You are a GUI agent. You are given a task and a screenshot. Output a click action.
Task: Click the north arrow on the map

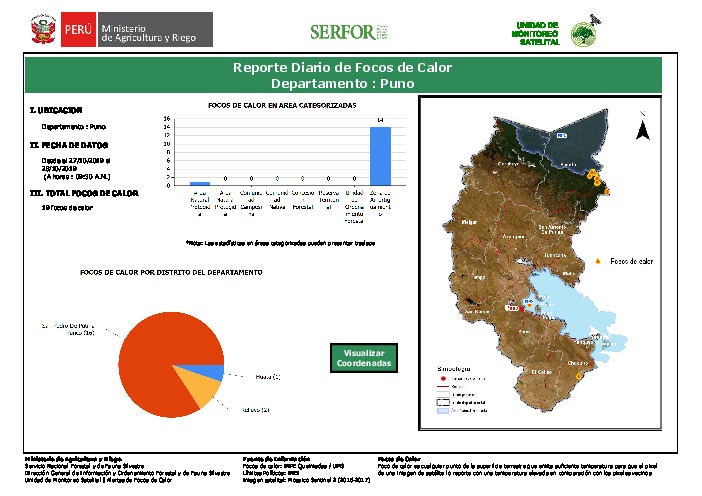645,129
